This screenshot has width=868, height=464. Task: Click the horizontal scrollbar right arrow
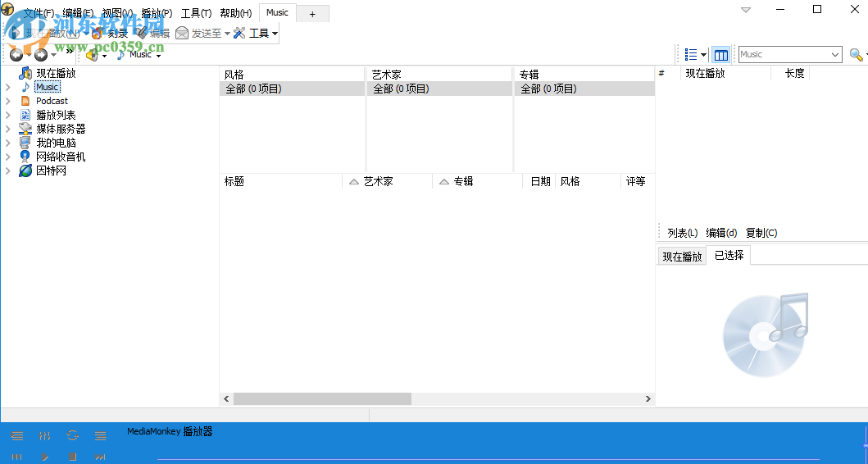[x=648, y=398]
